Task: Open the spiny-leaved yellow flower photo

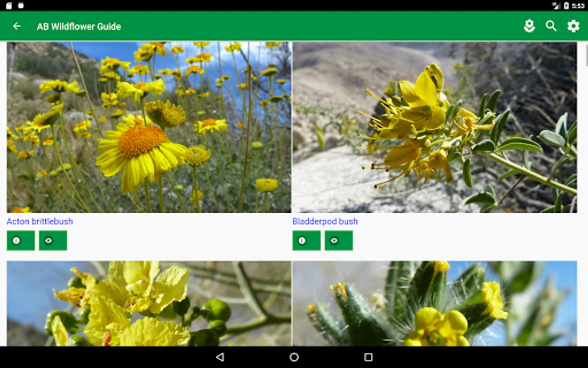Action: [434, 304]
